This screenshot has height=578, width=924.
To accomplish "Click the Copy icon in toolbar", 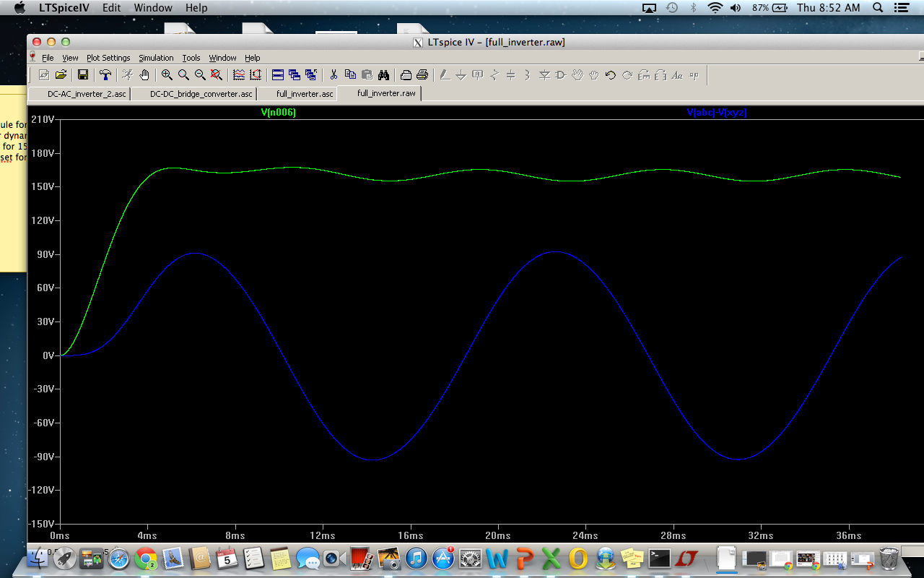I will click(x=350, y=74).
